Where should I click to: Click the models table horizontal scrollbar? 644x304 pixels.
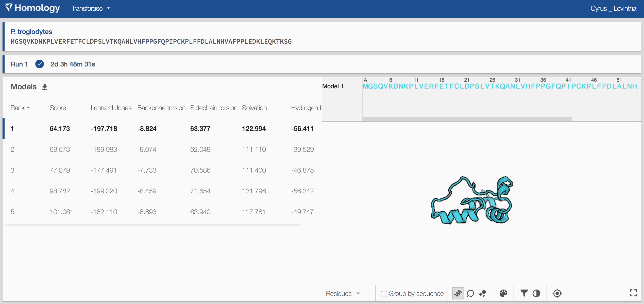(x=152, y=225)
